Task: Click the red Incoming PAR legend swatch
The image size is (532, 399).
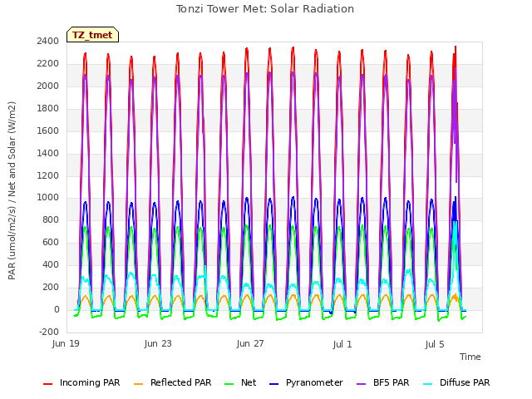Action: [x=48, y=384]
